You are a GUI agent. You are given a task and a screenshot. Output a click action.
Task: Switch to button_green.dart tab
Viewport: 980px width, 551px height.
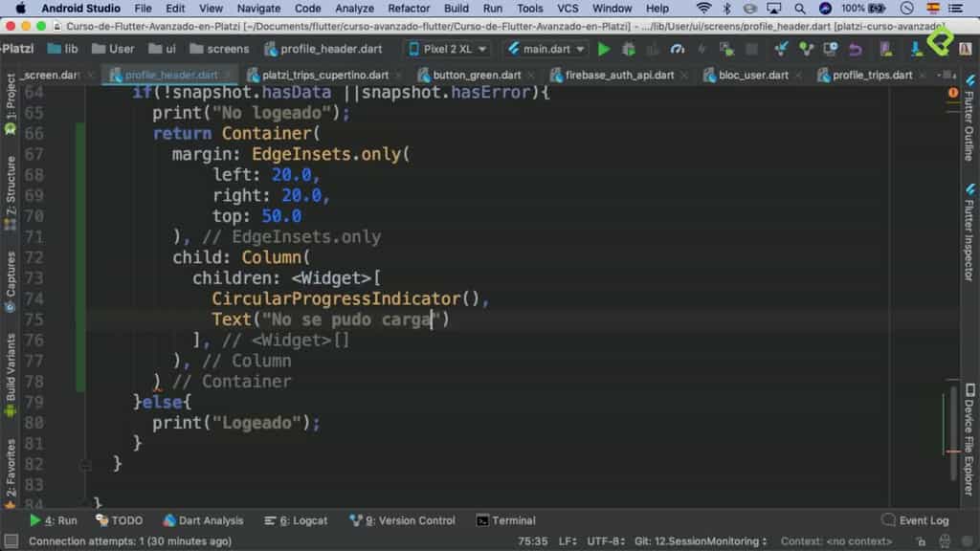[477, 75]
